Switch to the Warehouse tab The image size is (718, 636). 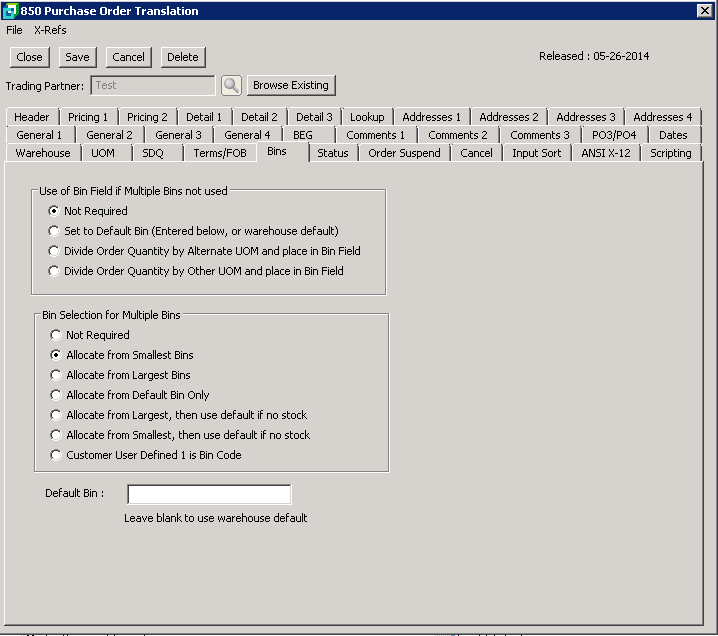(x=43, y=153)
